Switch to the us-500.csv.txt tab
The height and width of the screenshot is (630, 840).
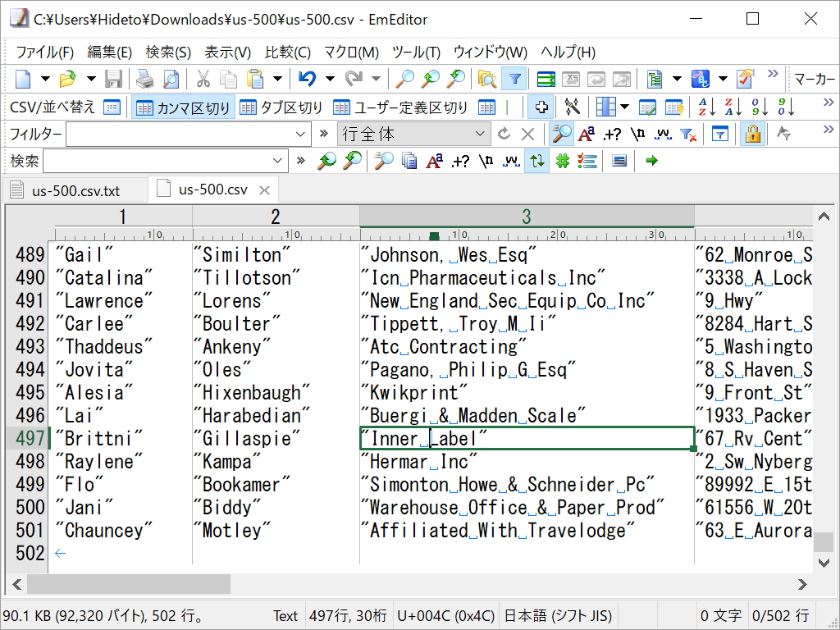point(75,190)
